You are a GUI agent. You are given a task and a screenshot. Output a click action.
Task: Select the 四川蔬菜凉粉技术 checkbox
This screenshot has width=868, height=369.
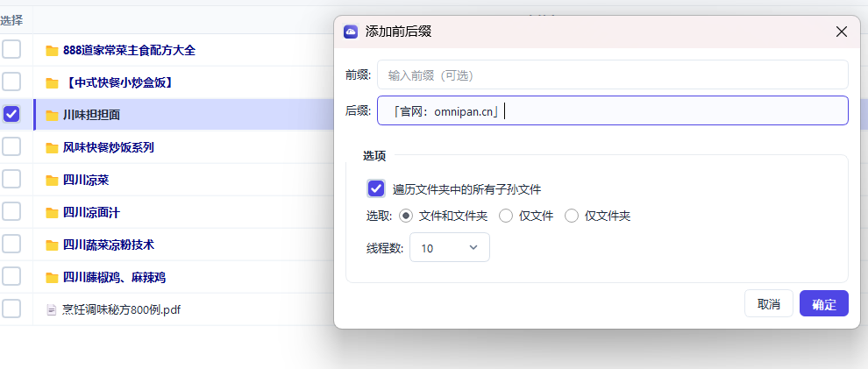(11, 244)
